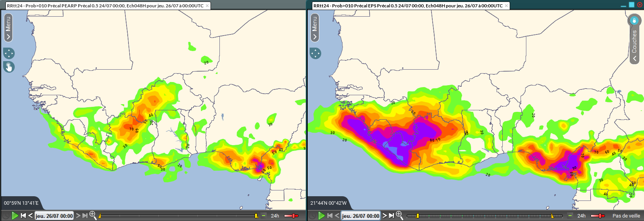The height and width of the screenshot is (221, 644).
Task: Click the green minus button in EPS toolbar
Action: (x=570, y=216)
